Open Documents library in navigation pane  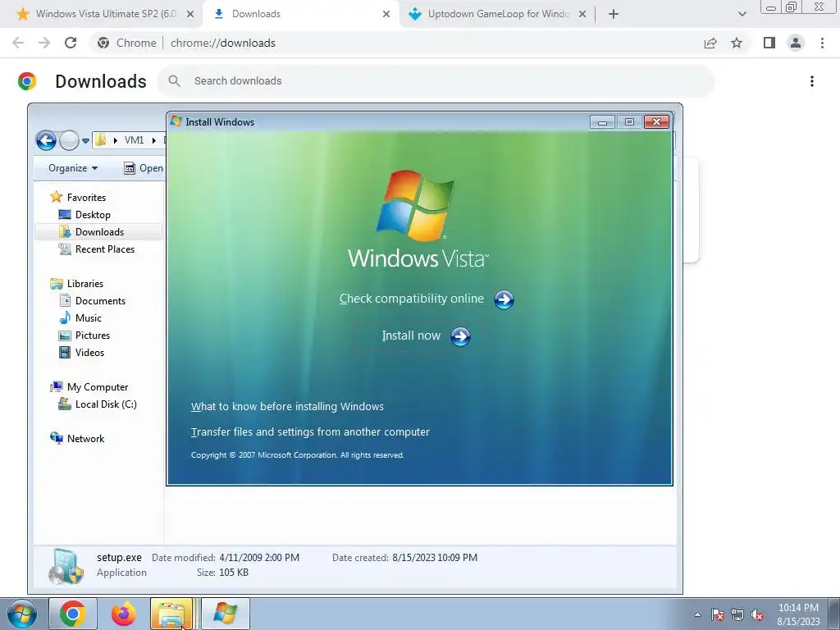click(x=92, y=301)
